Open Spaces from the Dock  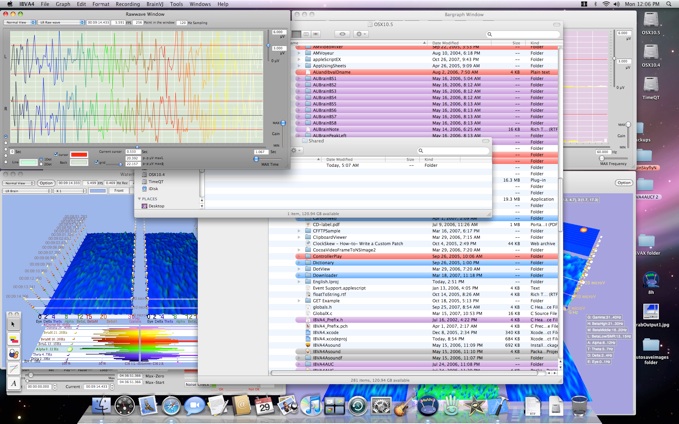click(334, 406)
